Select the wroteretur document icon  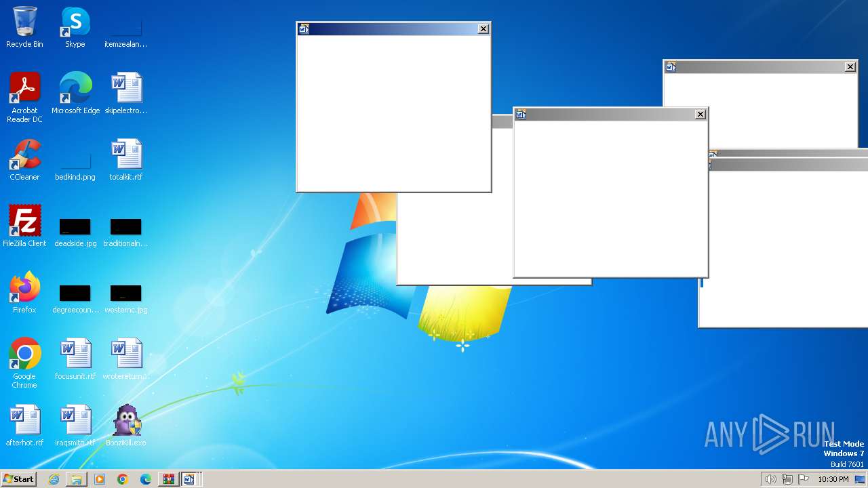[x=125, y=359]
